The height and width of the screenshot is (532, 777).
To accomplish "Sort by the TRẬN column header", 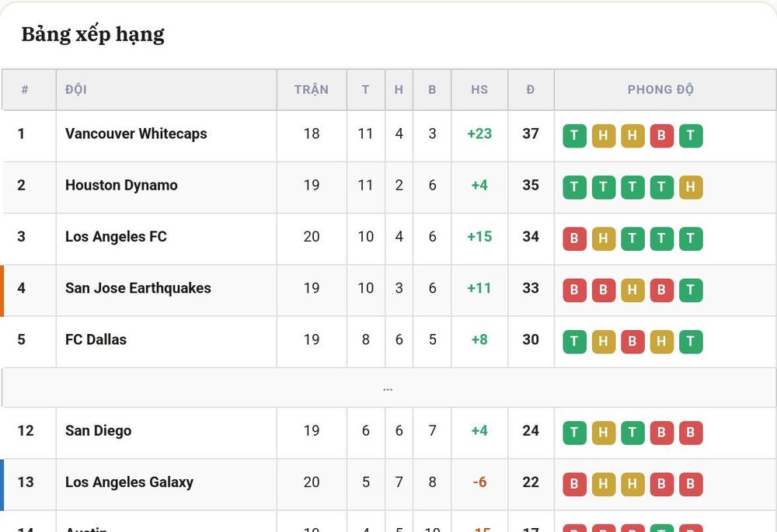I will [312, 89].
